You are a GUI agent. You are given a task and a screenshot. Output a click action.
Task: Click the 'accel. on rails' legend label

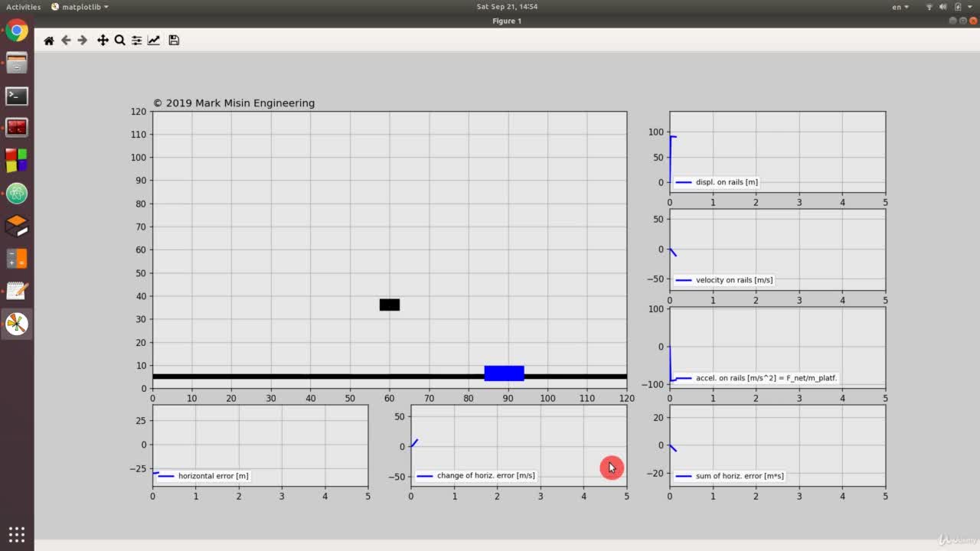(756, 378)
